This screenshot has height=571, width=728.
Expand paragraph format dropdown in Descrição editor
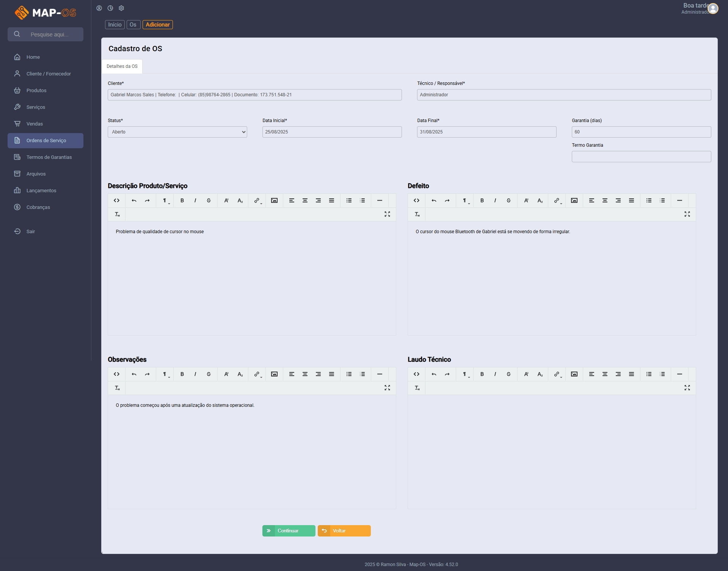click(x=166, y=201)
